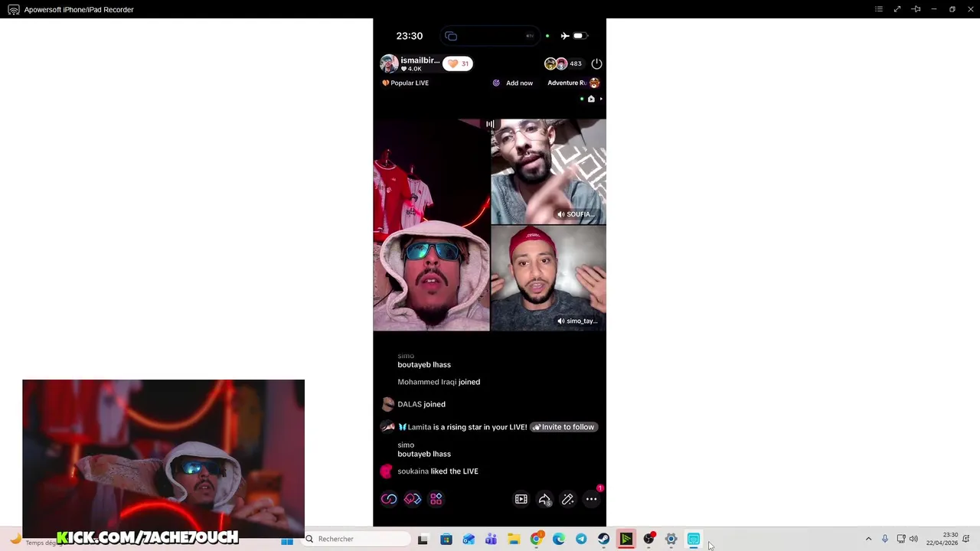Viewport: 980px width, 551px height.
Task: Expand hidden system tray icons chevron
Action: 868,539
